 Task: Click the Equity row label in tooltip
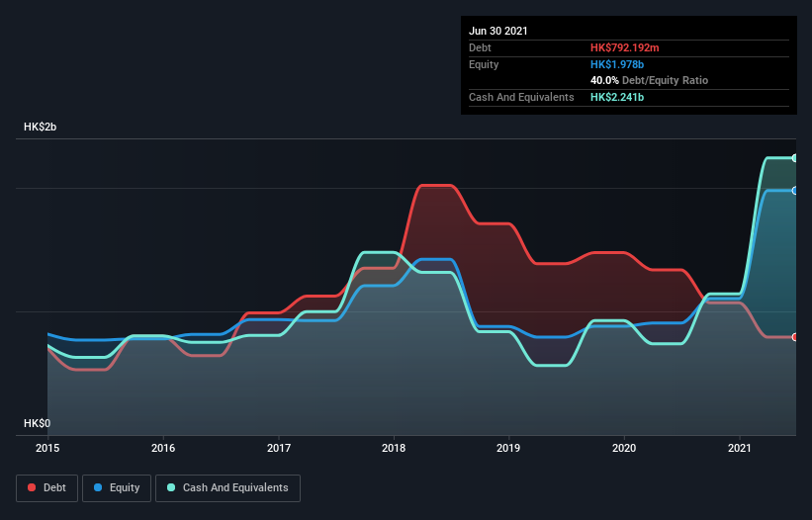[x=484, y=64]
